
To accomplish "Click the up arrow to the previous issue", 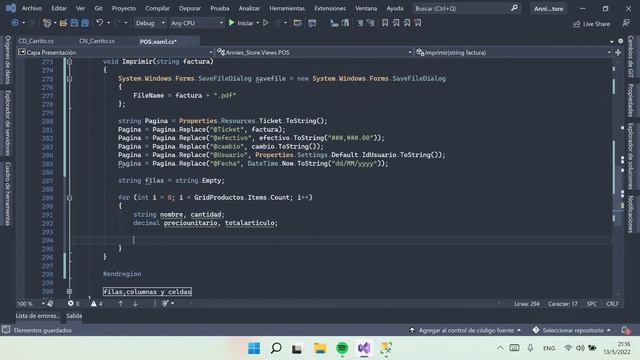I will point(120,303).
